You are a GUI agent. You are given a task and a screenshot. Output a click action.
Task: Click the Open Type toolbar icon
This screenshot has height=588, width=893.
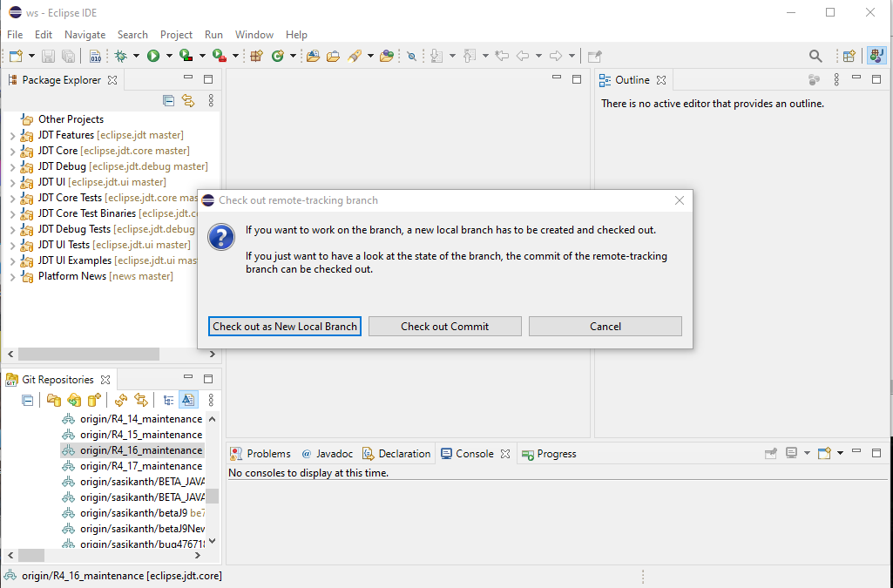coord(313,56)
